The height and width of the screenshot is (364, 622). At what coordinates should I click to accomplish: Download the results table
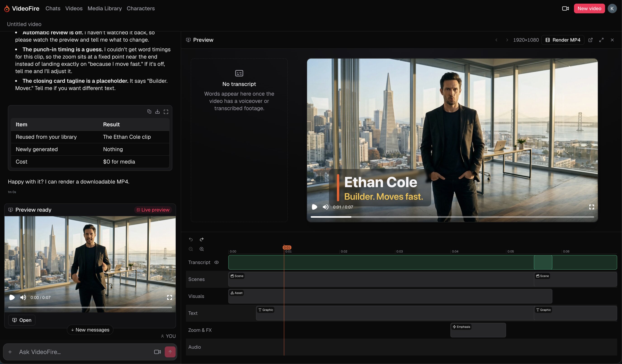coord(157,112)
